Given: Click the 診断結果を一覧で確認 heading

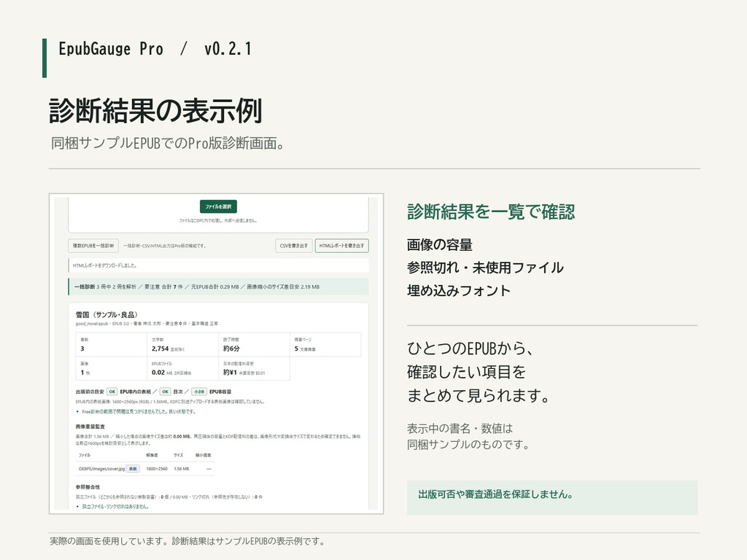Looking at the screenshot, I should pos(491,212).
